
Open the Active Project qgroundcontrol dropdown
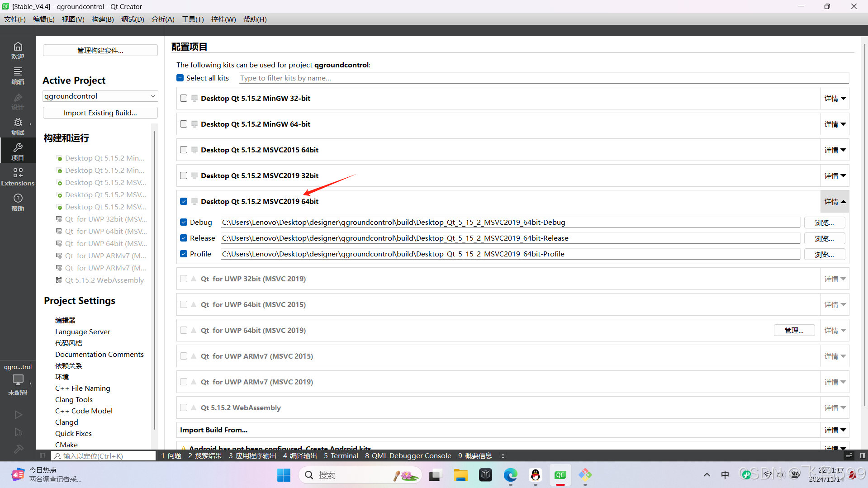100,96
